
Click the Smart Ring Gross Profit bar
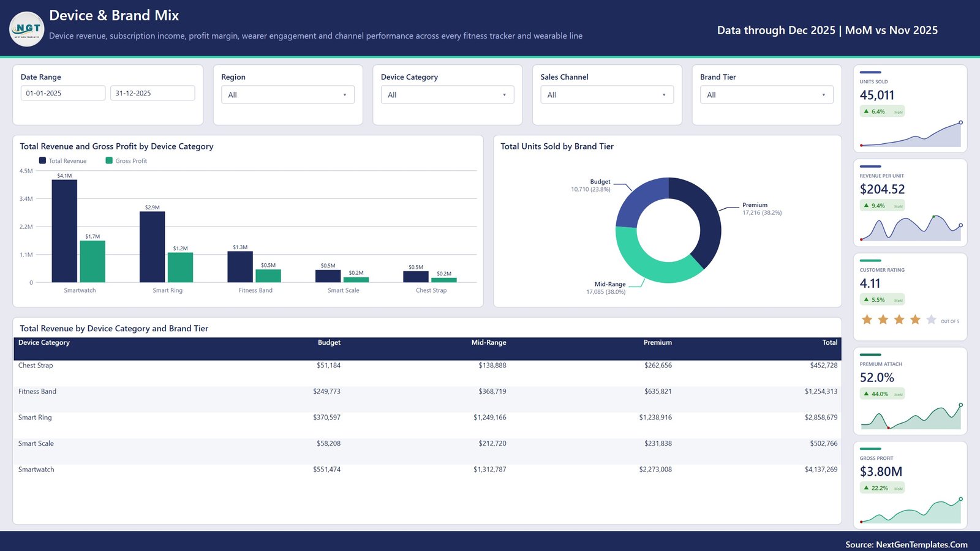point(180,268)
